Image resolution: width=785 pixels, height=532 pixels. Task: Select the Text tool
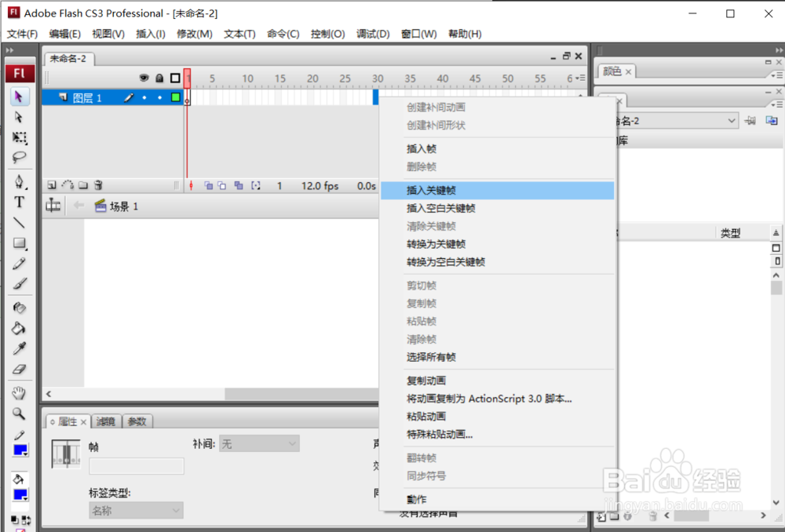pos(19,202)
